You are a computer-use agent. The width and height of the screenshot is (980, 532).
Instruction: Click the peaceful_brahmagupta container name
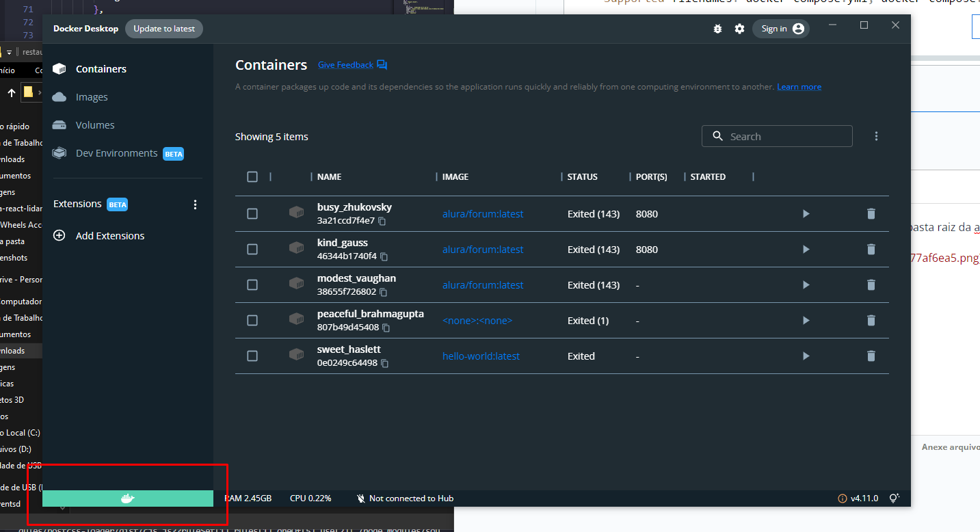pos(371,314)
